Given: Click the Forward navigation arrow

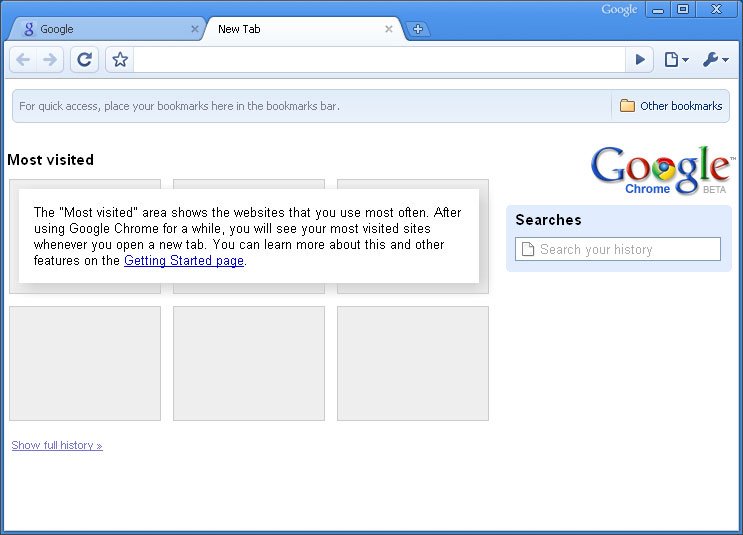Looking at the screenshot, I should [x=50, y=60].
